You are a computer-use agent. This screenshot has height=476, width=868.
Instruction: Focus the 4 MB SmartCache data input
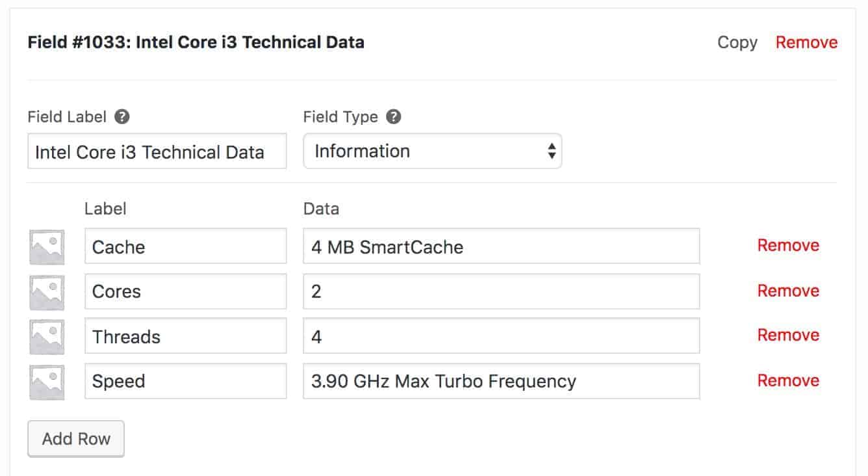(x=502, y=246)
